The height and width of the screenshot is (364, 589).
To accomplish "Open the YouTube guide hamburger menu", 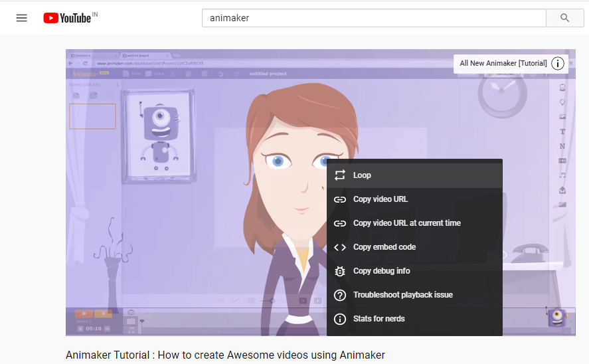I will point(22,18).
